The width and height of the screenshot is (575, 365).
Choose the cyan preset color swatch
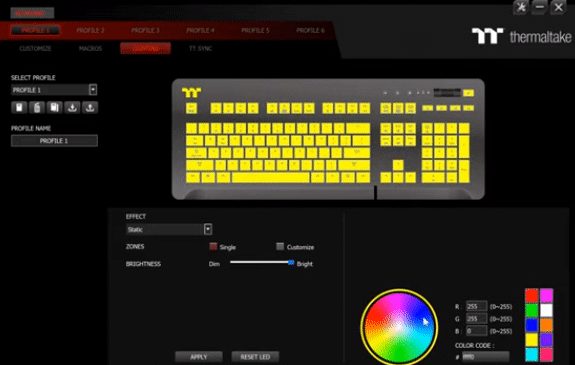pos(532,354)
